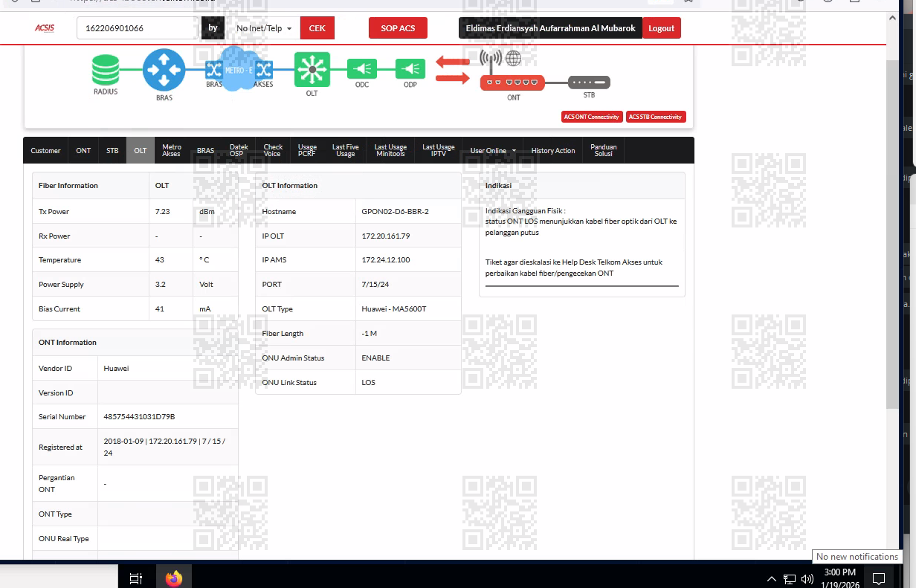Click the user name Eldimas Erdiansyah button
916x588 pixels.
(550, 28)
